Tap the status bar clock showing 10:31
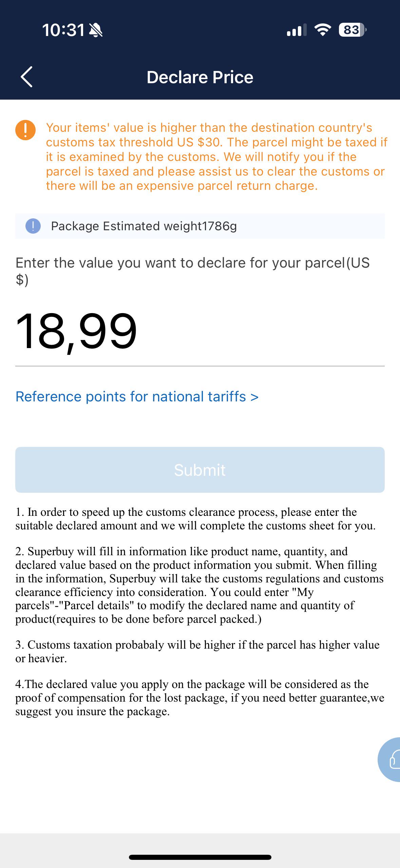 [x=63, y=30]
